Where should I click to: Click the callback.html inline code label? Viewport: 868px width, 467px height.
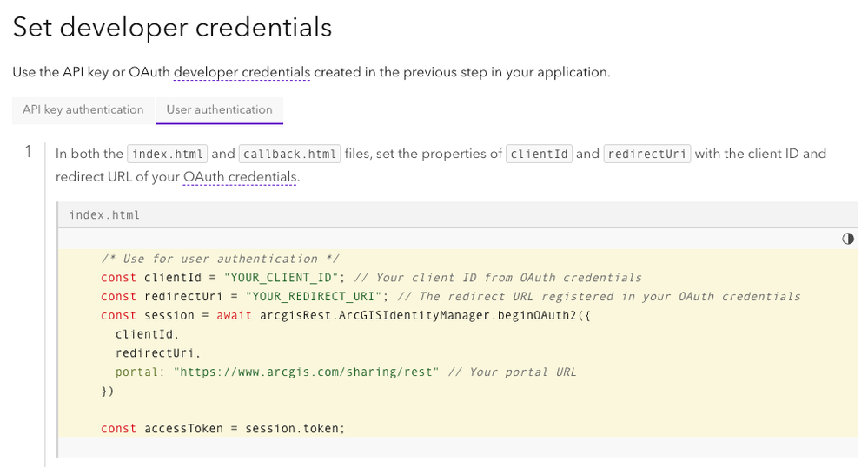289,154
